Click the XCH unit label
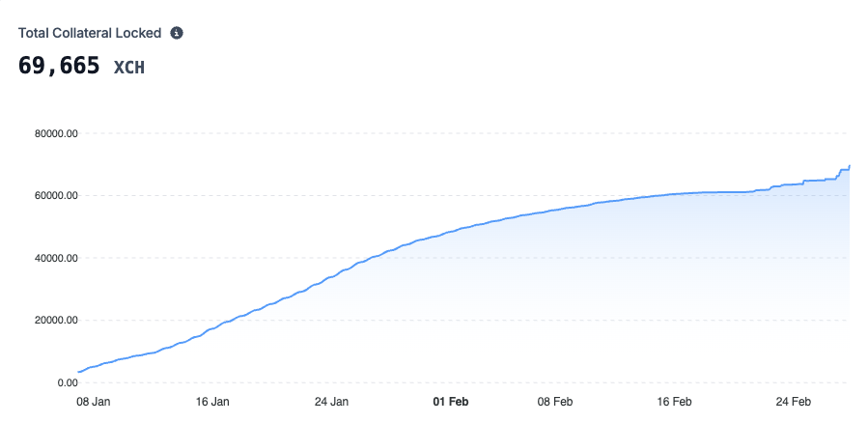 [129, 68]
